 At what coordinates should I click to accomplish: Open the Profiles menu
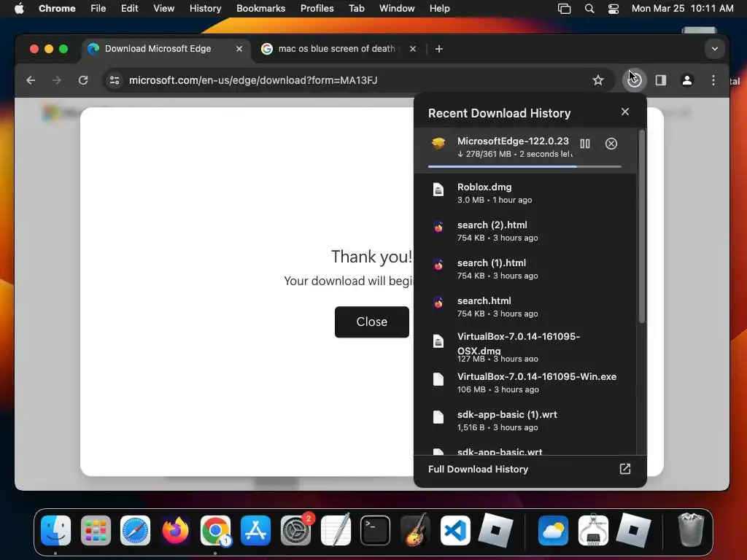tap(317, 8)
